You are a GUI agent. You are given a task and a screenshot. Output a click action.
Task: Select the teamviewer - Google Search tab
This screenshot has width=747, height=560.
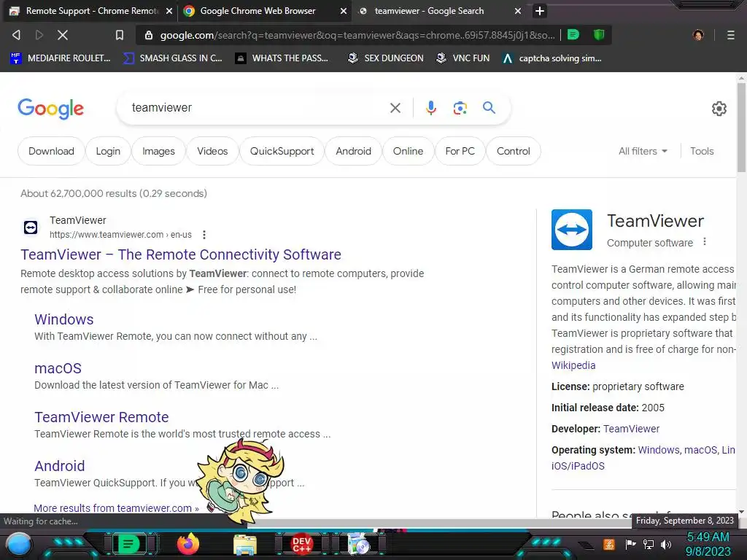[x=429, y=11]
